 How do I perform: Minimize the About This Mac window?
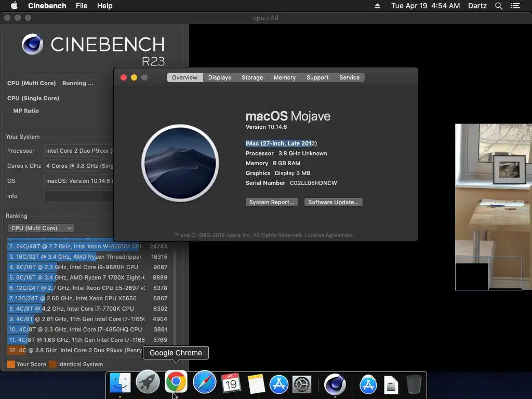tap(134, 77)
